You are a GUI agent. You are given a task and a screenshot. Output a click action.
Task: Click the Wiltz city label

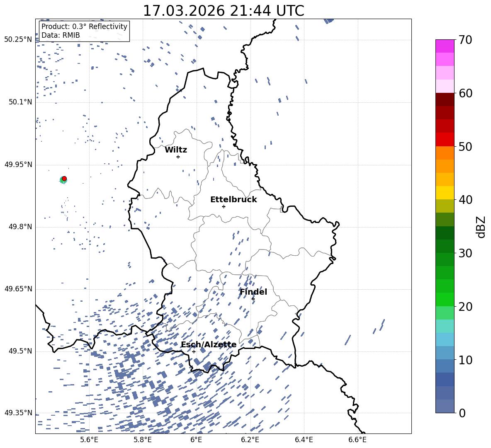tap(176, 150)
